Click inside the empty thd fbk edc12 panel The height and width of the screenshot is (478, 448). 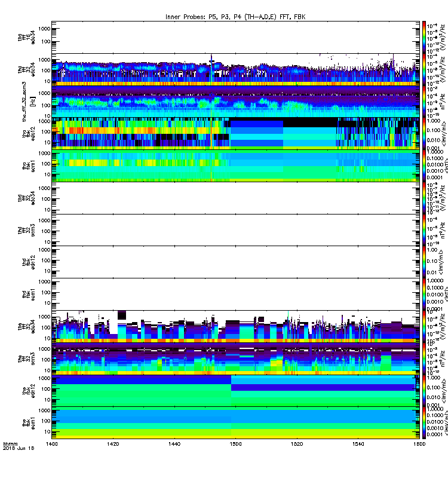[235, 262]
